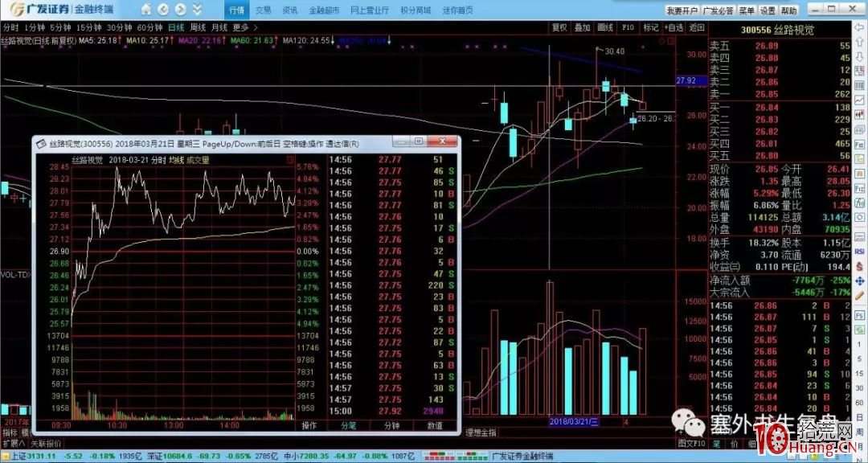
Task: Switch to the 行情 tab
Action: pos(236,10)
